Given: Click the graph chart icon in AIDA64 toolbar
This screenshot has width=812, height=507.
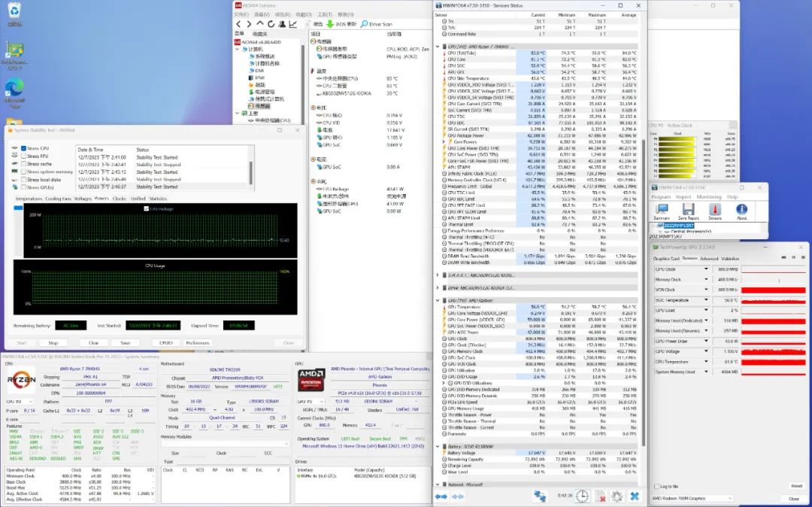Looking at the screenshot, I should click(x=292, y=24).
